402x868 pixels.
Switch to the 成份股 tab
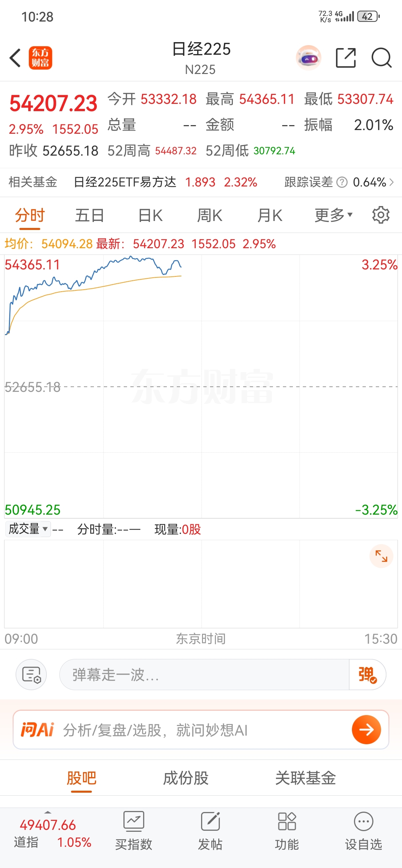pyautogui.click(x=186, y=778)
